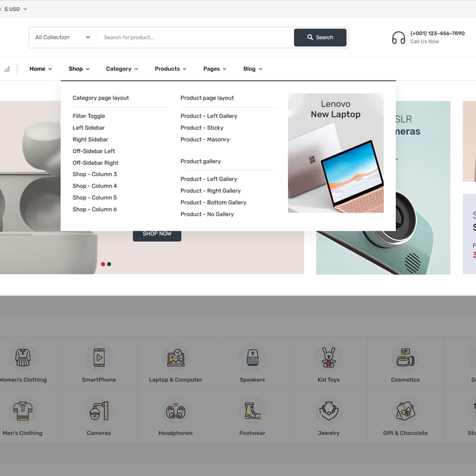
Task: Click the Search for product field
Action: click(x=195, y=37)
